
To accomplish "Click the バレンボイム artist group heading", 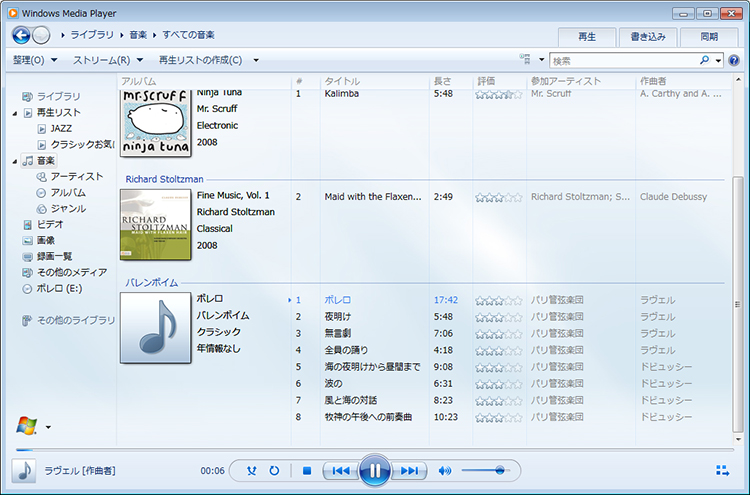I will 151,283.
